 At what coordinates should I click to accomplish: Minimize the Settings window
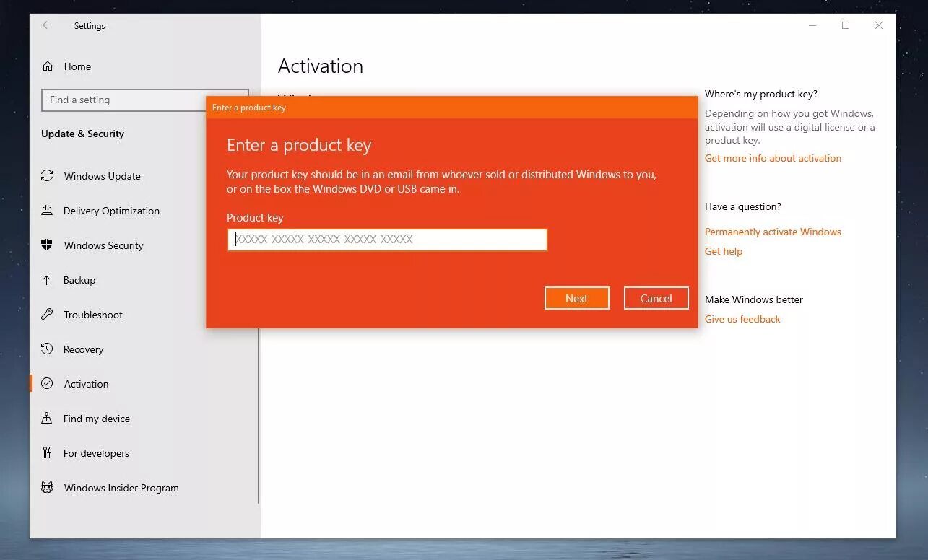(812, 25)
